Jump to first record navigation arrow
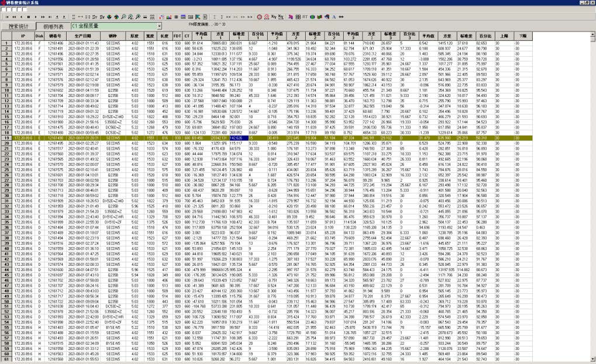The width and height of the screenshot is (596, 364). (7, 17)
